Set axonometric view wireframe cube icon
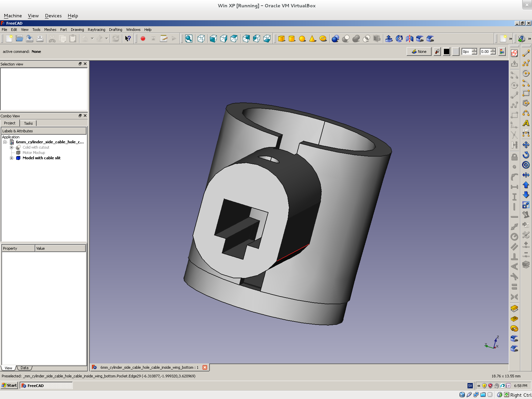This screenshot has height=399, width=532. pos(201,39)
